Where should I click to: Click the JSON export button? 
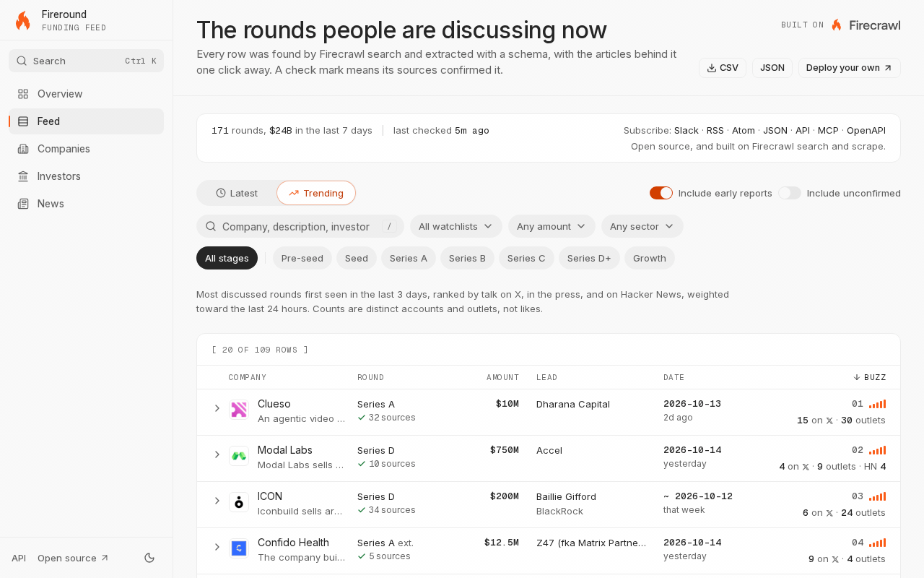pos(772,68)
